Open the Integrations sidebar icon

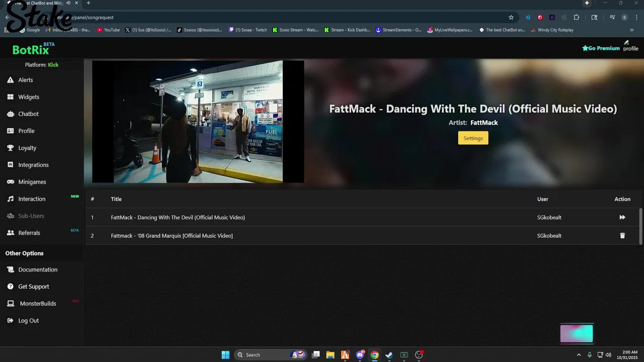pyautogui.click(x=10, y=165)
